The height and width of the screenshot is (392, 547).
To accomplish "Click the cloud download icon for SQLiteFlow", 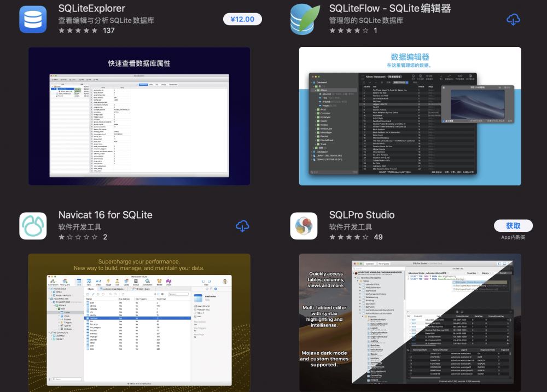I will coord(513,19).
